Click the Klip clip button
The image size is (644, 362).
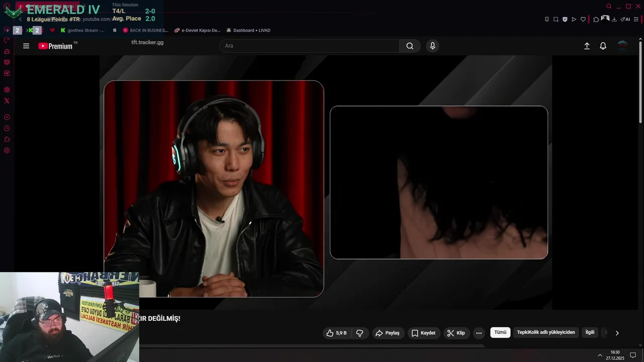(x=456, y=333)
